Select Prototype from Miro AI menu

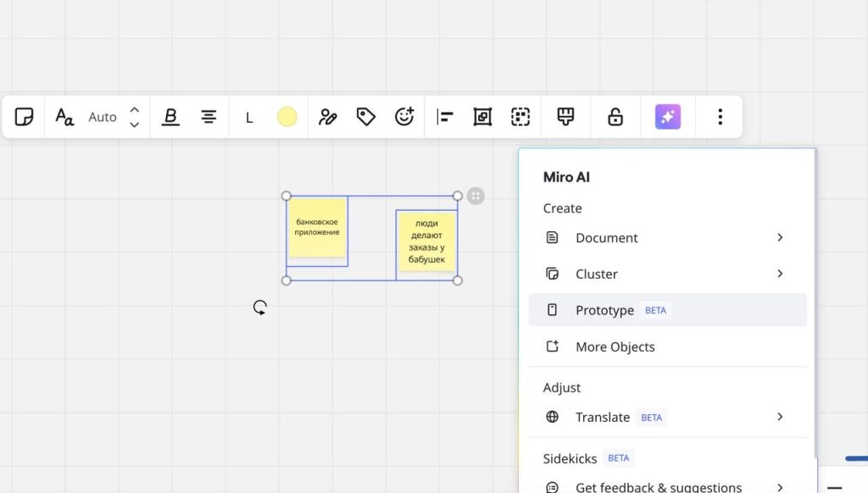(x=604, y=310)
